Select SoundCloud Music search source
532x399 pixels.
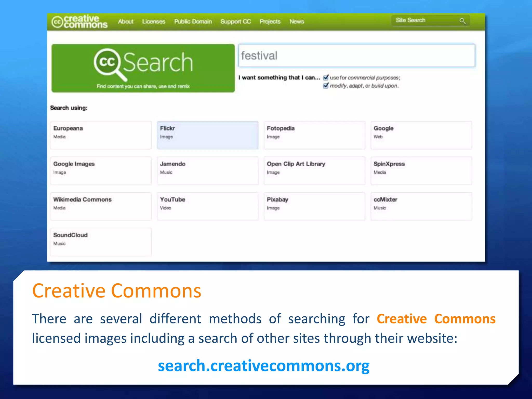tap(101, 242)
